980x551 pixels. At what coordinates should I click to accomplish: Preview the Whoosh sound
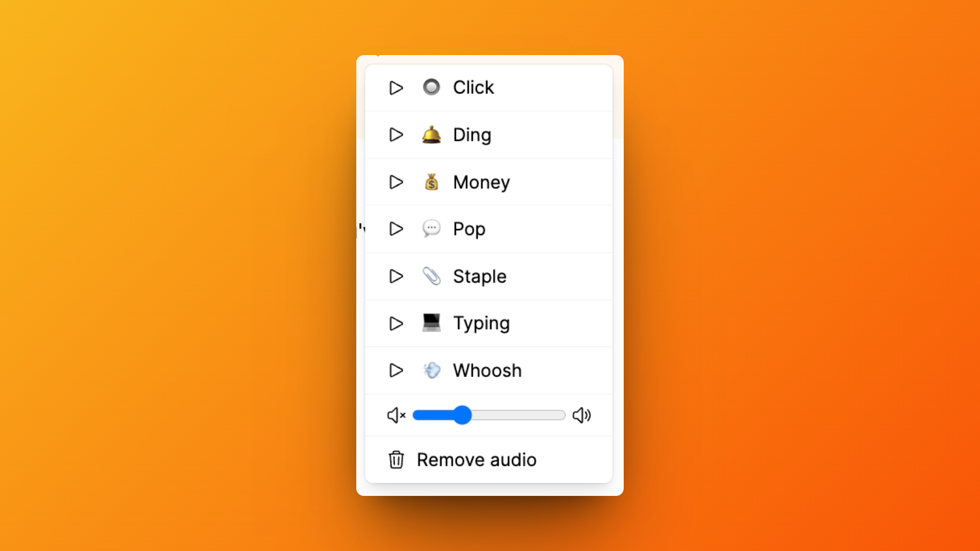point(396,370)
